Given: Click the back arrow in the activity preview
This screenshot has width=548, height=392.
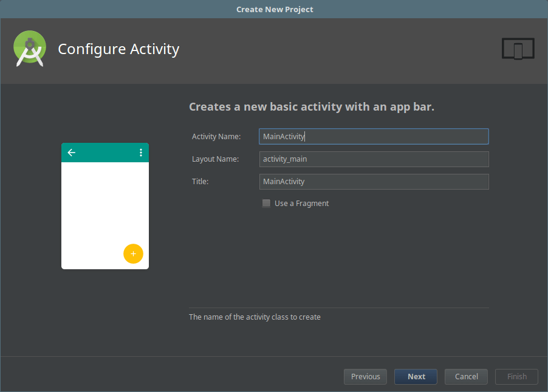Looking at the screenshot, I should (x=72, y=153).
